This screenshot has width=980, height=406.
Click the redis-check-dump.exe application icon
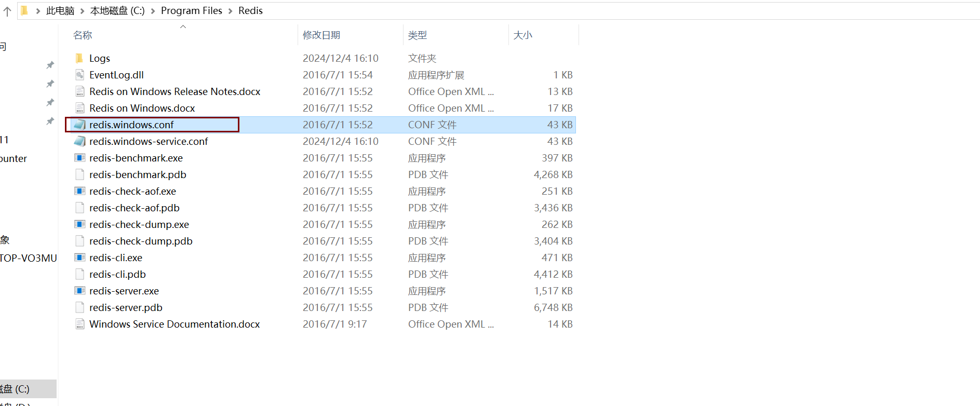tap(79, 224)
